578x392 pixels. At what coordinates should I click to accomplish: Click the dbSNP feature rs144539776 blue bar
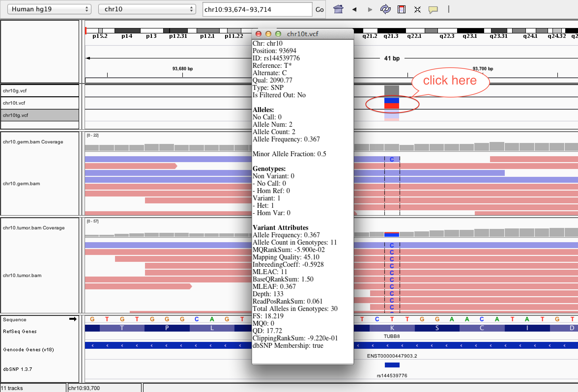pos(392,365)
